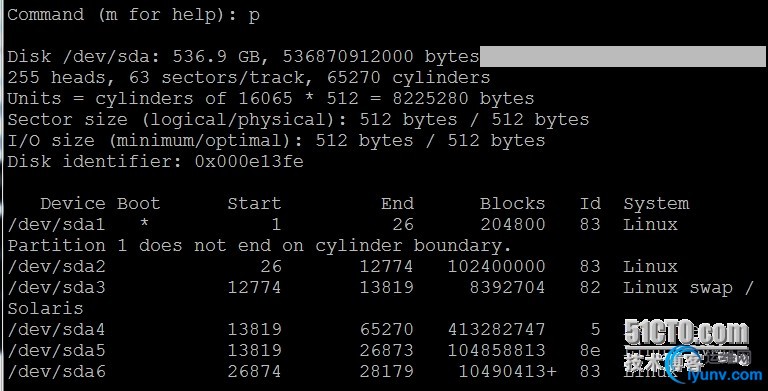Click the 51CTO.com watermark logo

click(x=687, y=333)
